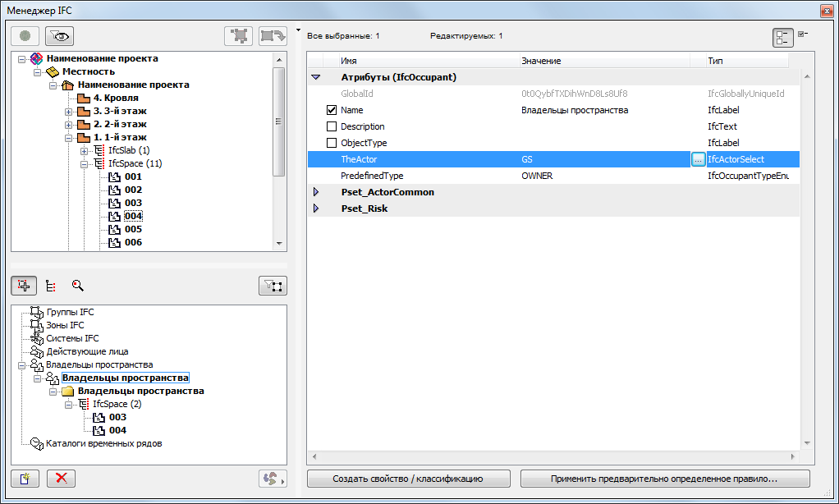Click the frame-with-arrow update icon
839x504 pixels.
pos(273,36)
